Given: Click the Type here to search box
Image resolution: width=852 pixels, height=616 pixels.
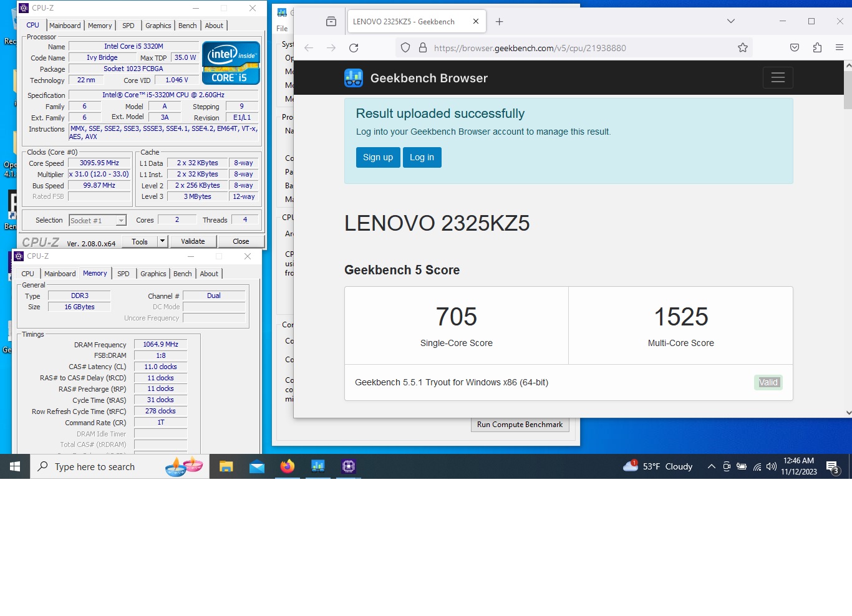Looking at the screenshot, I should coord(120,466).
